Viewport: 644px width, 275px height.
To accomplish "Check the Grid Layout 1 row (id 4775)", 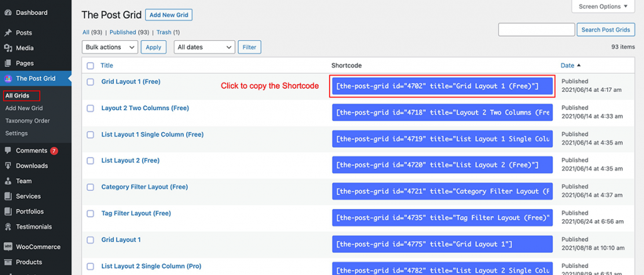I will coord(91,240).
